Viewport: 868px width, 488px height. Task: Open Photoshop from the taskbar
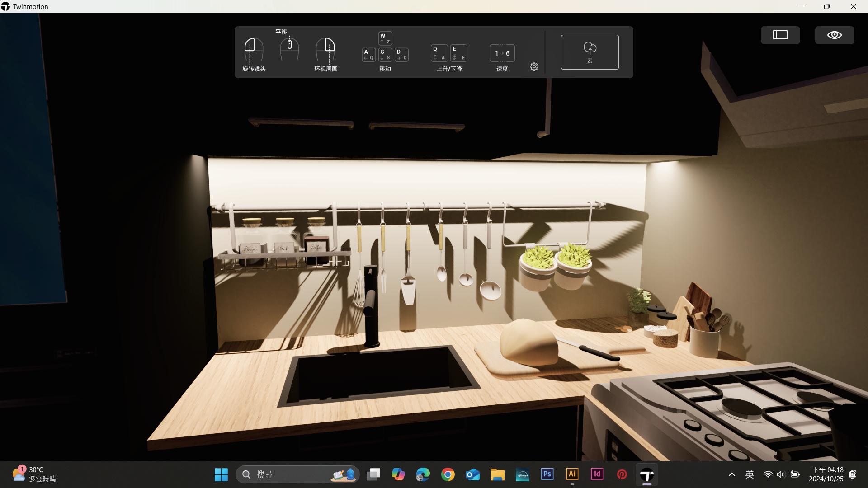pos(547,474)
